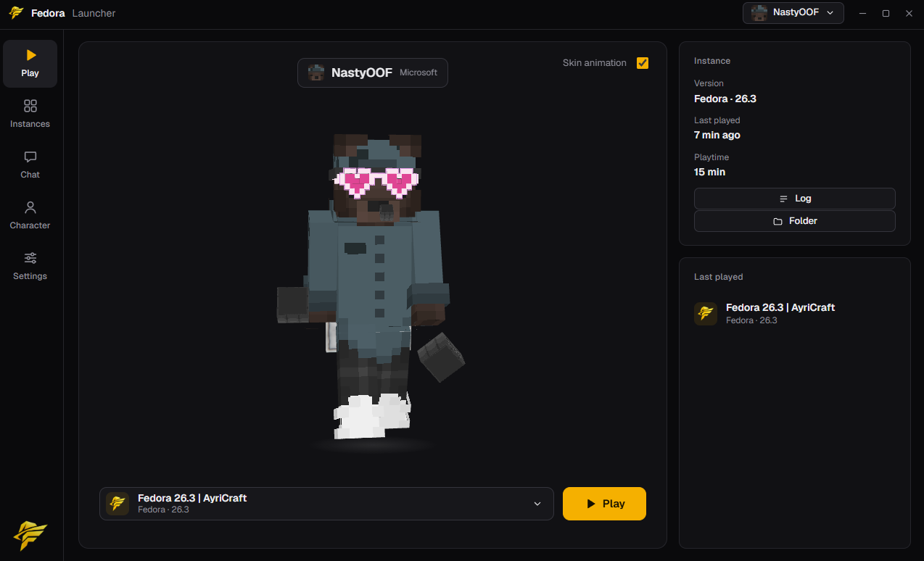Click the instance icon in the selector bar
Viewport: 924px width, 561px height.
coord(117,504)
